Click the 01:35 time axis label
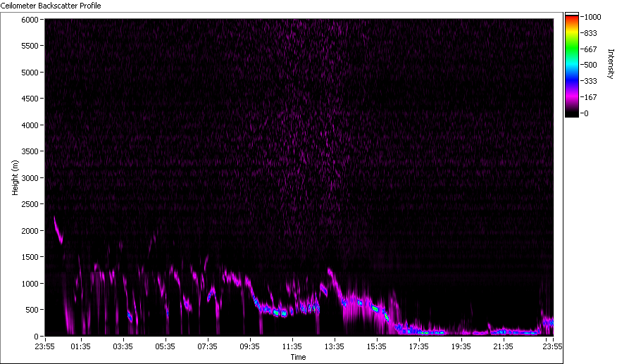 coord(81,346)
